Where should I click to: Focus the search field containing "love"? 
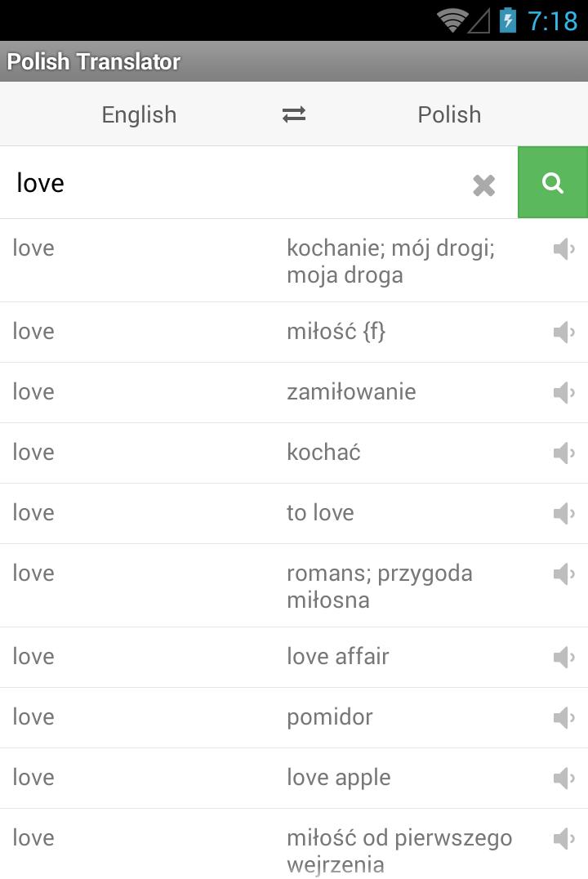(237, 183)
